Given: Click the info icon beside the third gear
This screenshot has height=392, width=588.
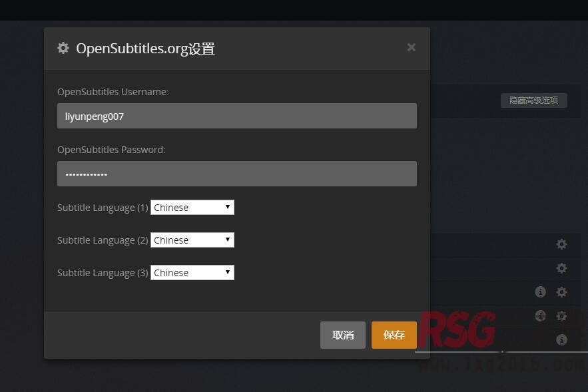Looking at the screenshot, I should coord(540,292).
